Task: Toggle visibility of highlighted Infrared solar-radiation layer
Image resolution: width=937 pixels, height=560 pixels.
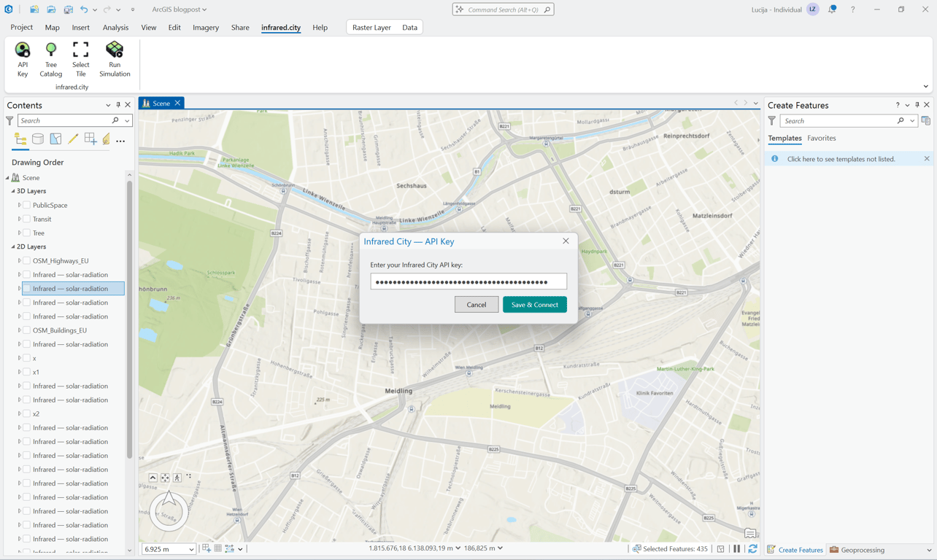Action: pos(27,289)
